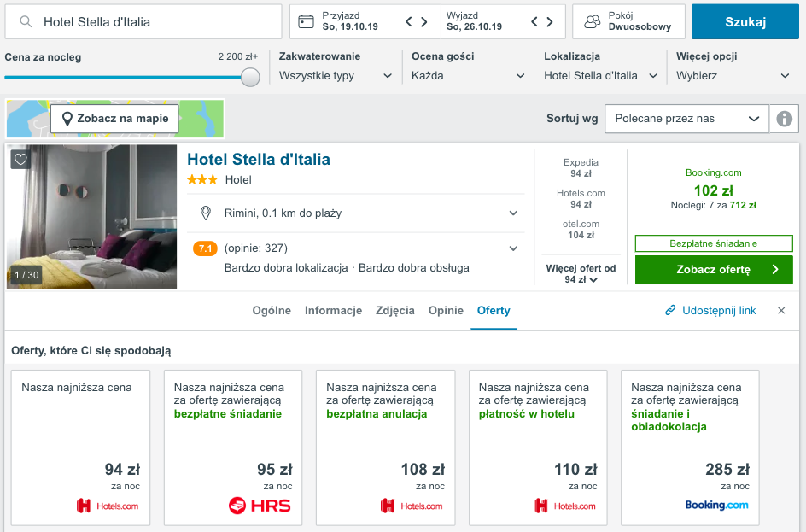Expand the Rimini location details row
Viewport: 806px width, 532px height.
513,213
